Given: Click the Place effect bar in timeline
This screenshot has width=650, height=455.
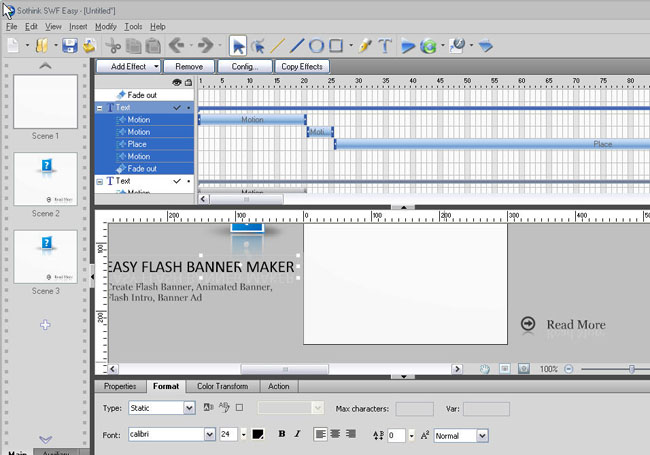Looking at the screenshot, I should [492, 144].
